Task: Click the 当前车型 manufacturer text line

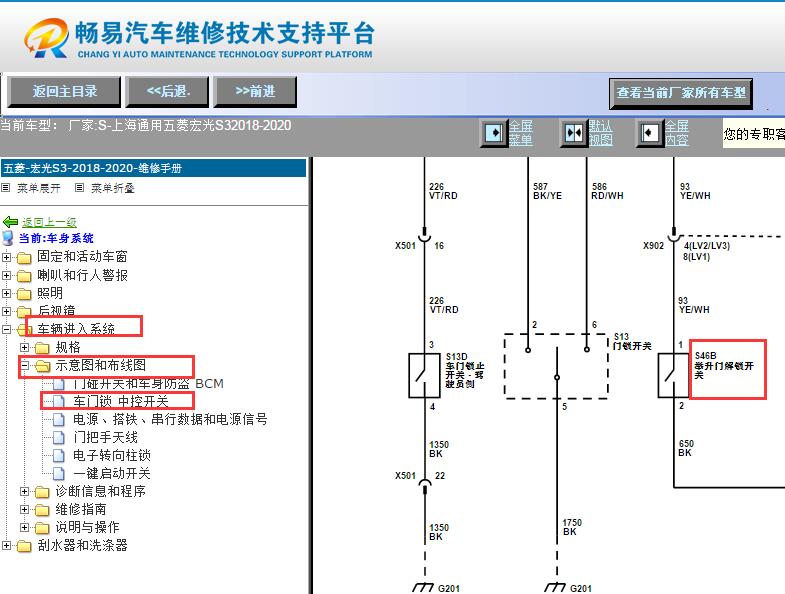Action: click(146, 125)
